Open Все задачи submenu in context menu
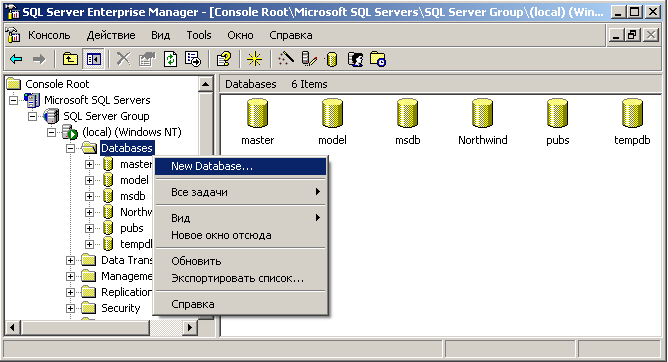The height and width of the screenshot is (362, 668). [240, 192]
